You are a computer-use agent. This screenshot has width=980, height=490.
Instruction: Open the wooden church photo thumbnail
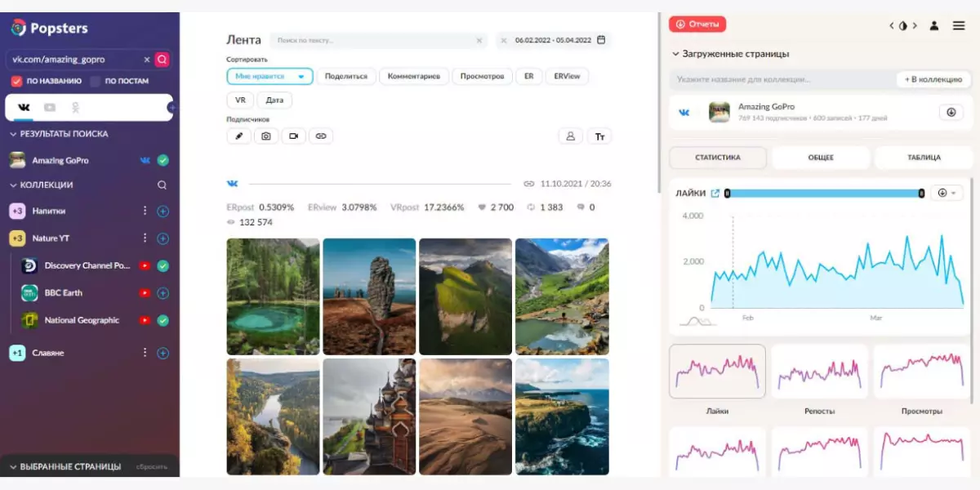[369, 416]
